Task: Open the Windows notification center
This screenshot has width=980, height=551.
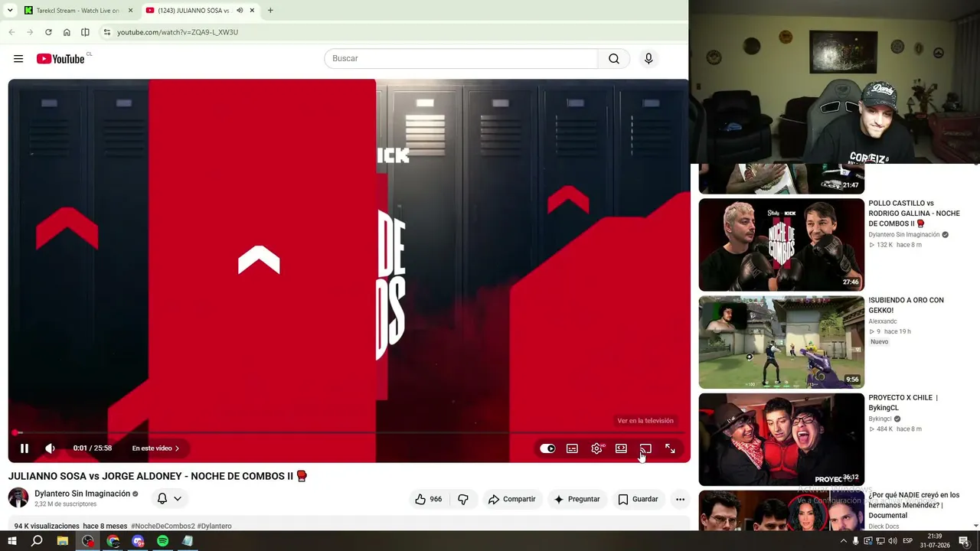Action: coord(964,541)
